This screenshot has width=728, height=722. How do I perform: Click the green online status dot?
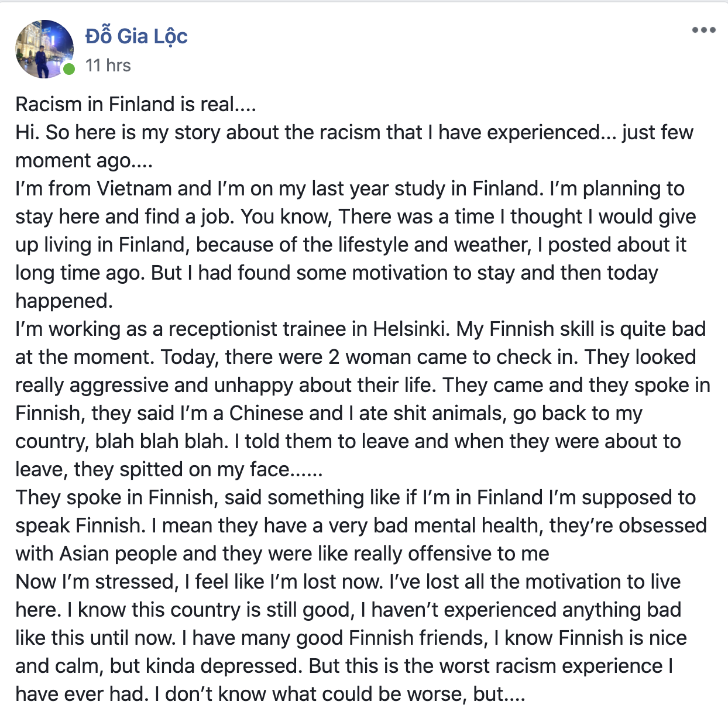tap(69, 69)
